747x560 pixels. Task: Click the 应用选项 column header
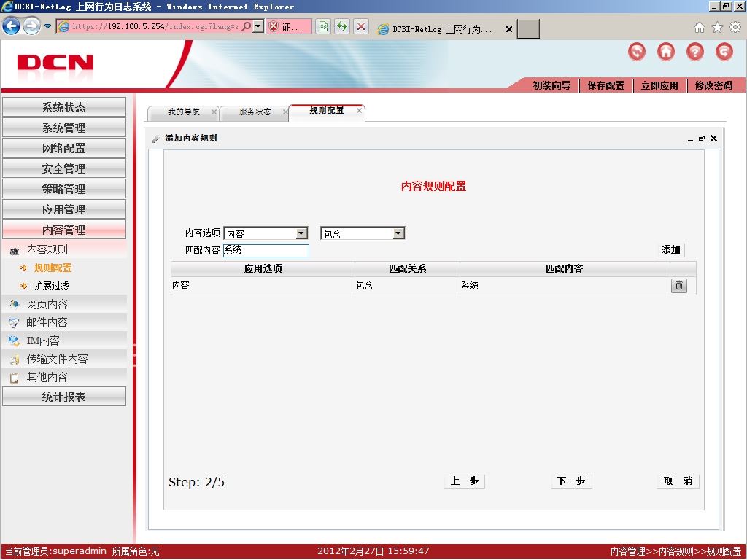click(x=263, y=269)
